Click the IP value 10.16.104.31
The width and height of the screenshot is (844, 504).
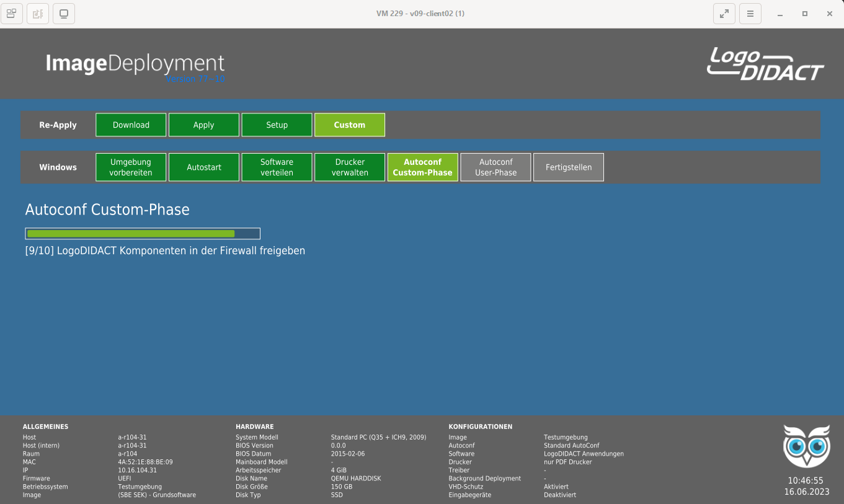138,470
